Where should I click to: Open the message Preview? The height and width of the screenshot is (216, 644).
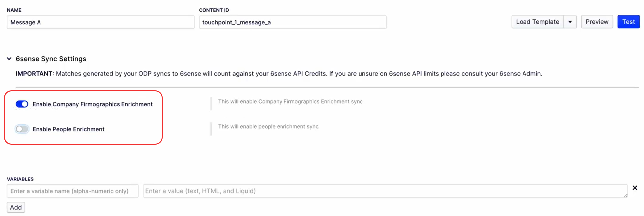pos(597,22)
